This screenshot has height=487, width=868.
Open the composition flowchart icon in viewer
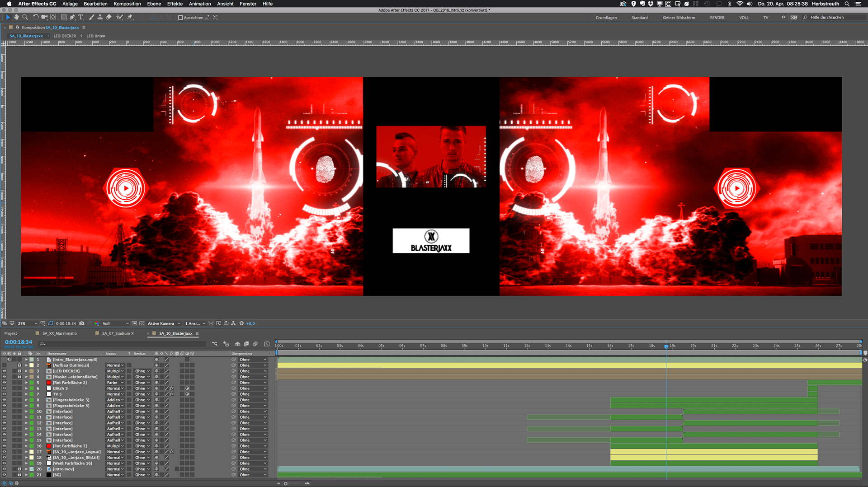[233, 323]
